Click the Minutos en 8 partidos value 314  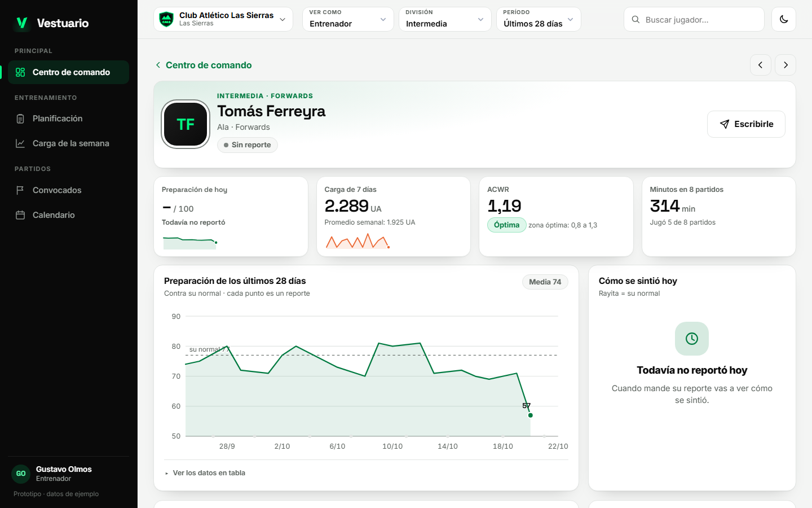pyautogui.click(x=665, y=206)
